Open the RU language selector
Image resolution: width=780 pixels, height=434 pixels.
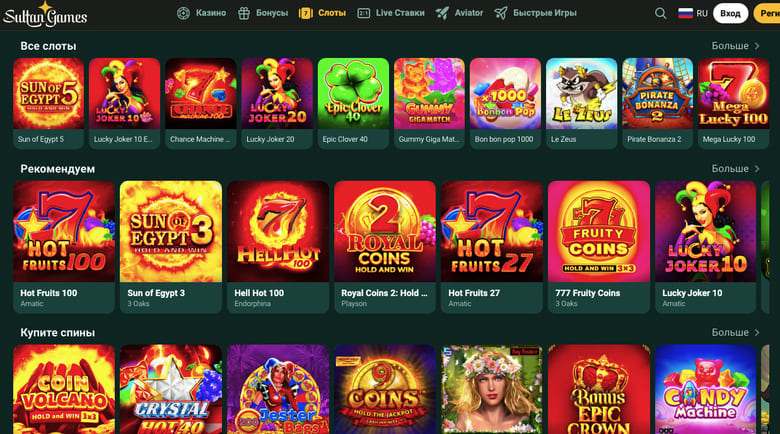coord(693,13)
